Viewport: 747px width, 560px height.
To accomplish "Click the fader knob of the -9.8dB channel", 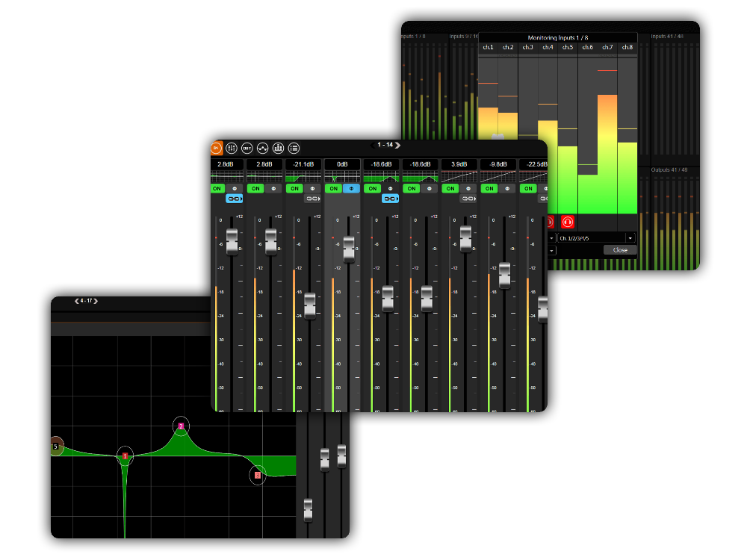I will click(504, 276).
